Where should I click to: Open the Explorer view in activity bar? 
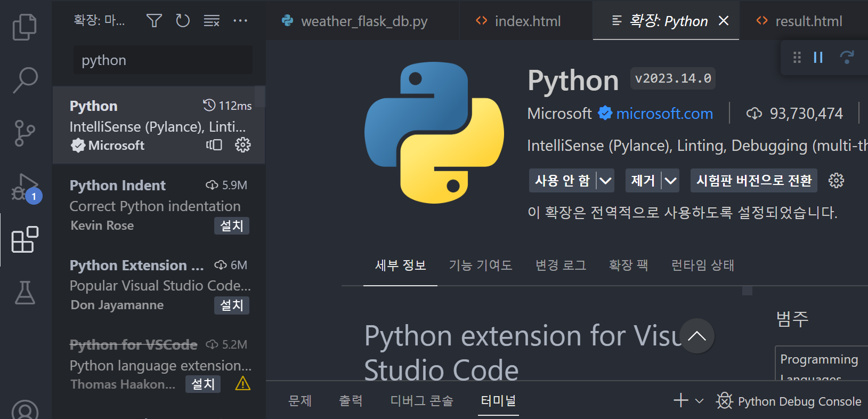pos(25,27)
